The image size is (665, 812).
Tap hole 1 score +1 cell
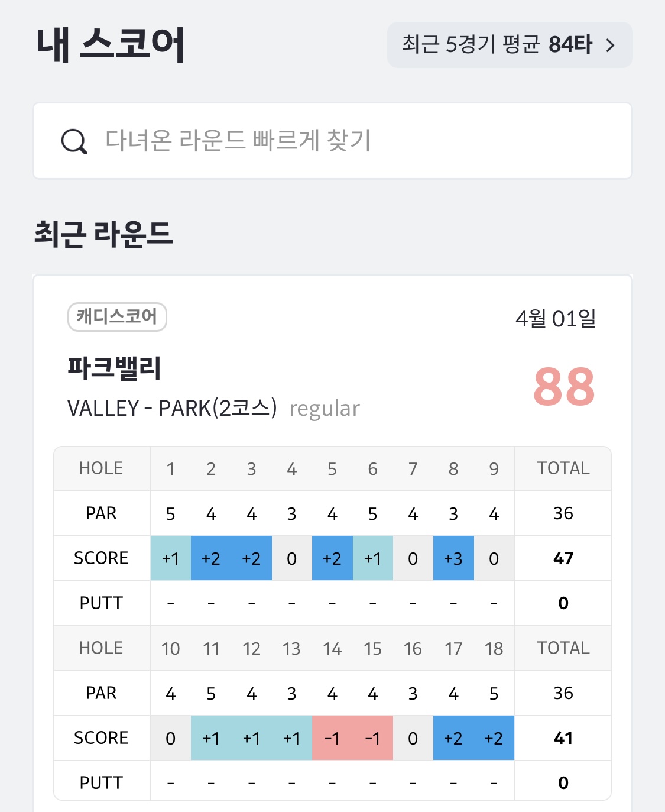171,558
